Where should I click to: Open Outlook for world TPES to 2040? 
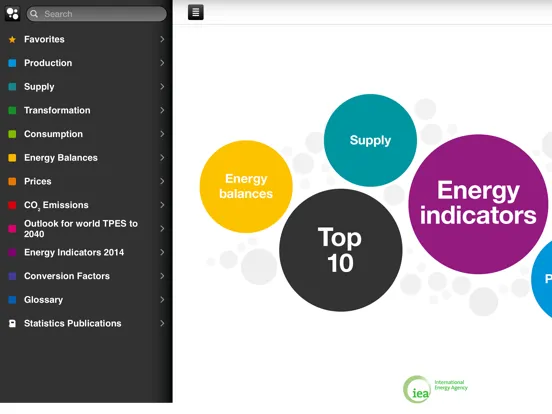[86, 229]
